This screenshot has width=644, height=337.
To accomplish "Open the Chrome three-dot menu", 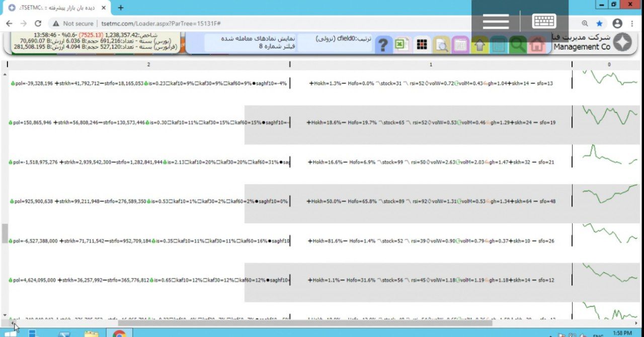I will (632, 23).
